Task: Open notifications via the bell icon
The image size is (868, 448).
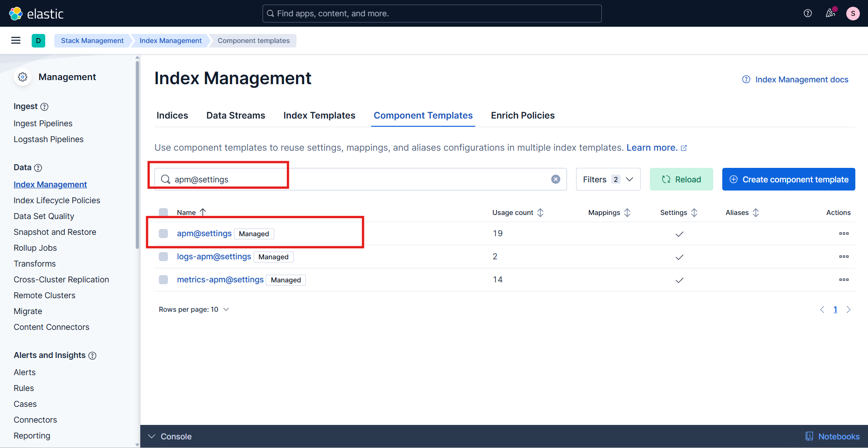Action: 830,13
